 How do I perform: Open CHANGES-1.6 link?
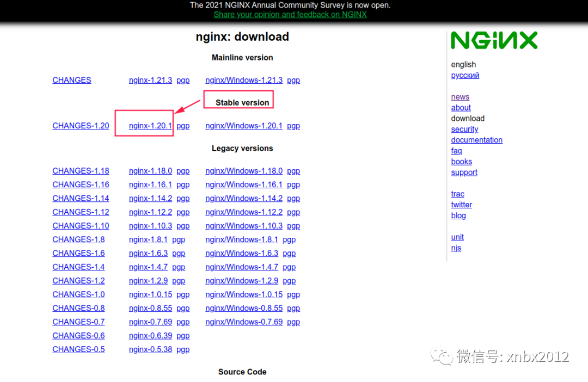pyautogui.click(x=78, y=254)
